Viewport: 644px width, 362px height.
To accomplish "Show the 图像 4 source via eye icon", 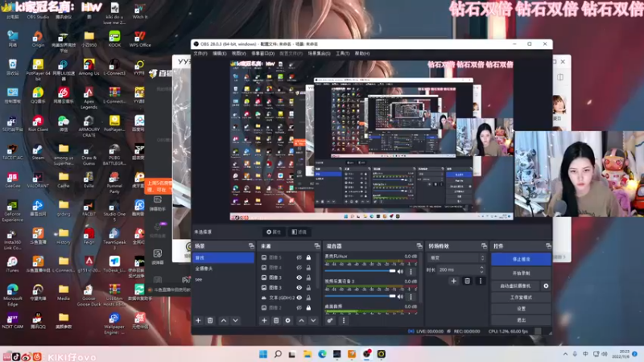I will pos(299,268).
